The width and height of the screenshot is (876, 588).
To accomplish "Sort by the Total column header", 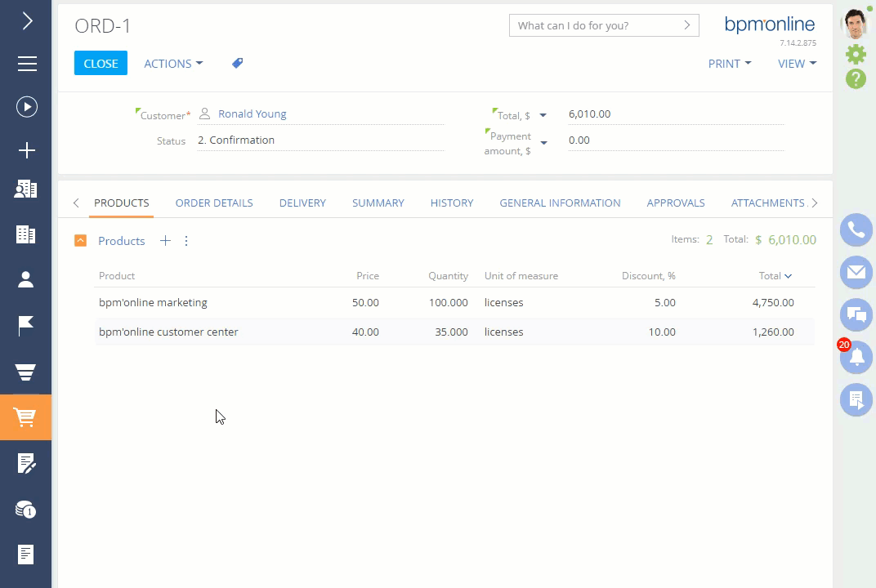I will 775,276.
